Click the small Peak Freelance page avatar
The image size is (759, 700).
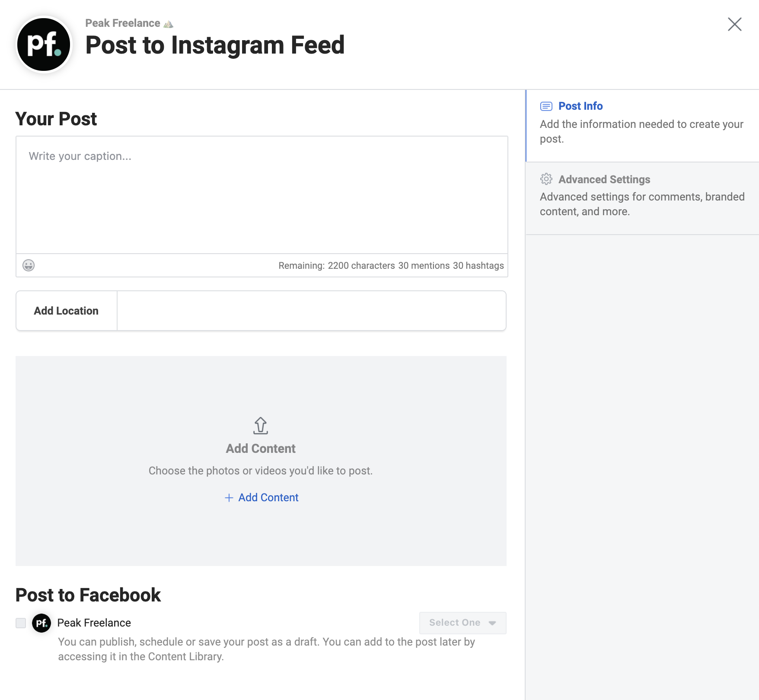pos(41,623)
